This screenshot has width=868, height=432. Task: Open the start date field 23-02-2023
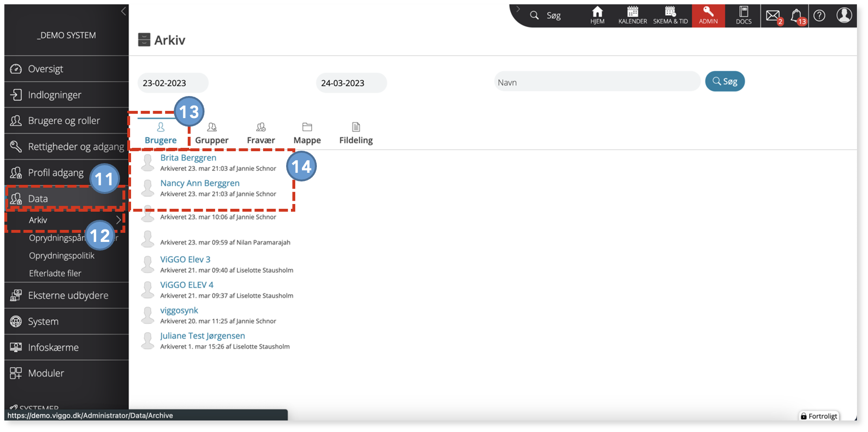coord(173,83)
